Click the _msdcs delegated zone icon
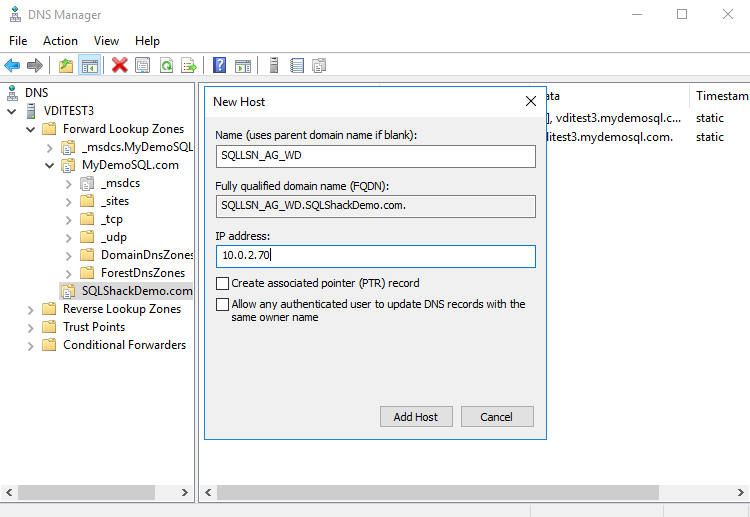This screenshot has width=750, height=517. (87, 183)
